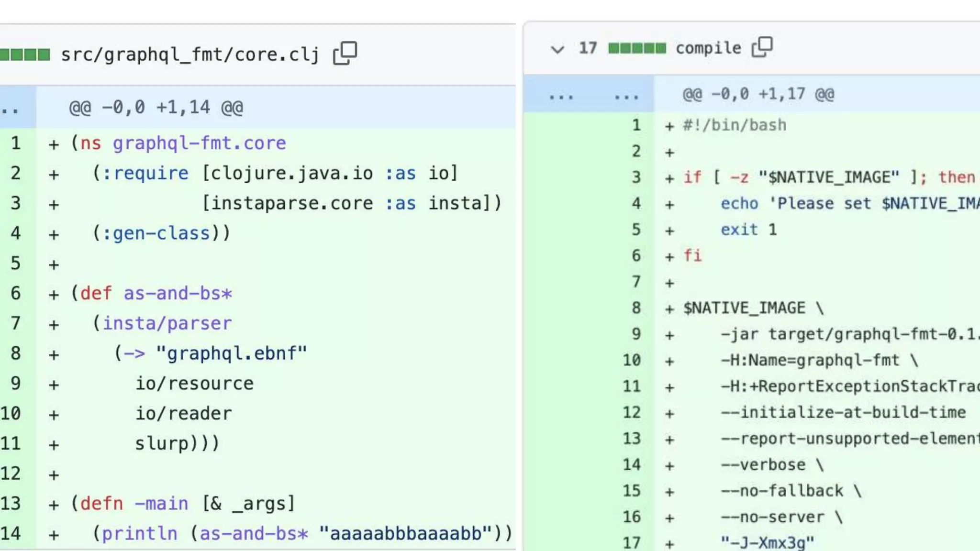980x551 pixels.
Task: Click green diffstat bars beside core.clj
Action: tap(25, 55)
